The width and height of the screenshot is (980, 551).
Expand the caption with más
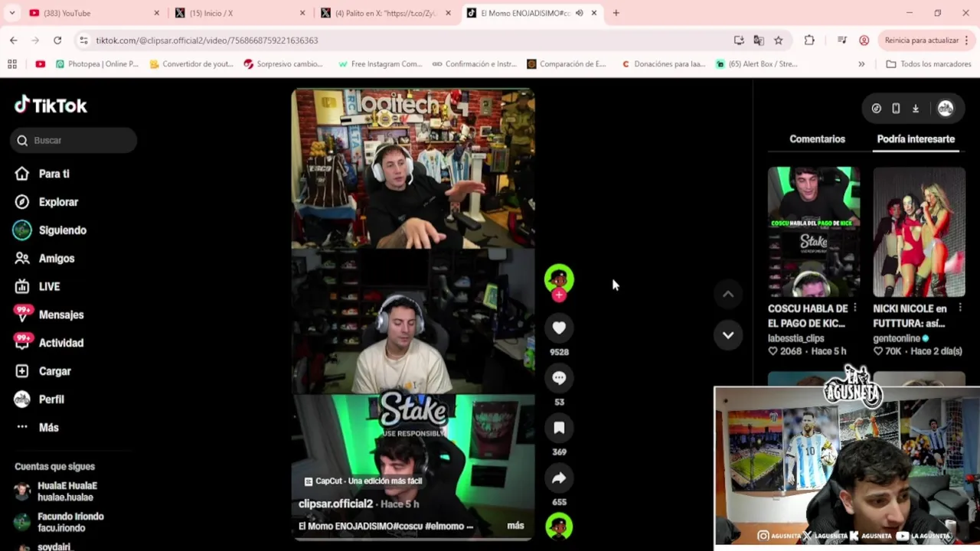coord(515,526)
